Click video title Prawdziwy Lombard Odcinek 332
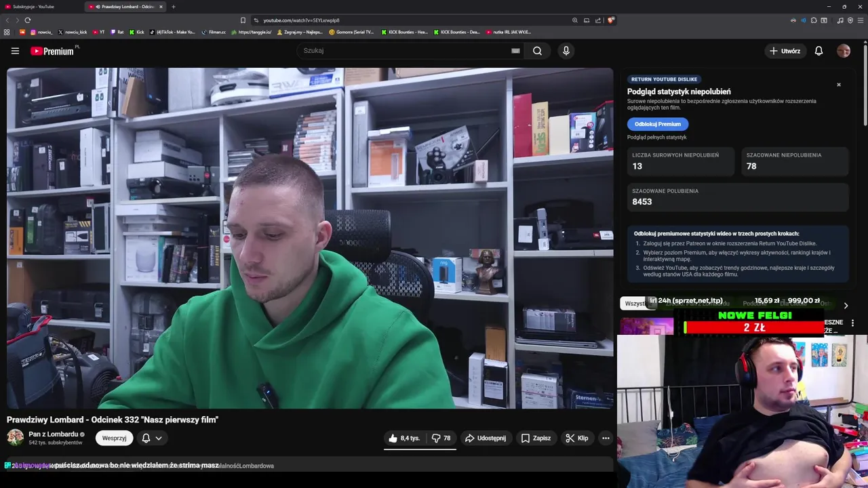The image size is (868, 488). point(113,420)
